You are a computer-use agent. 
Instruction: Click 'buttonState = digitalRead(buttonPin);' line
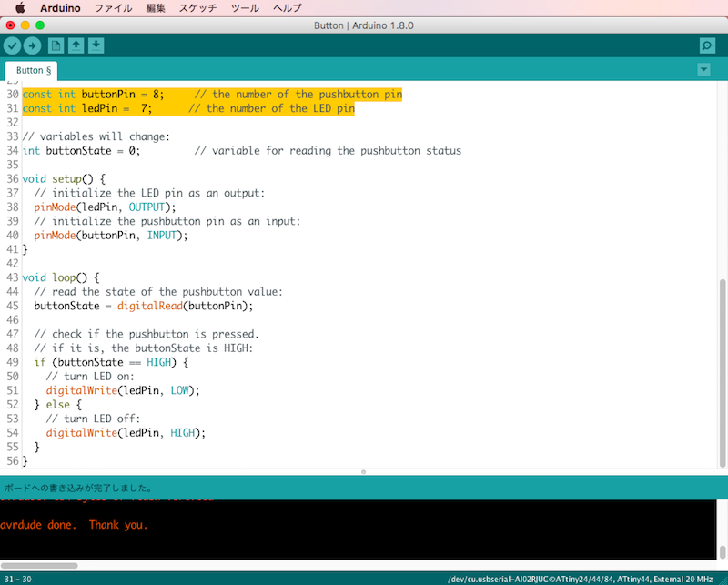144,306
